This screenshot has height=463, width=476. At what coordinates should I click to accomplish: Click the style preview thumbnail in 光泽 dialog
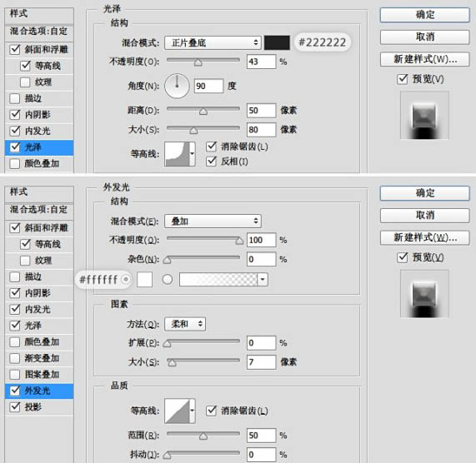(424, 116)
